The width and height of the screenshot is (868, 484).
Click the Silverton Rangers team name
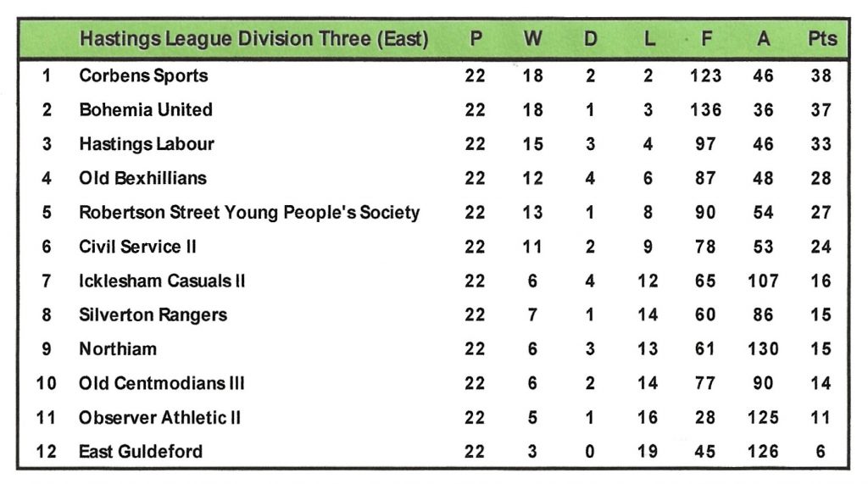pos(153,314)
